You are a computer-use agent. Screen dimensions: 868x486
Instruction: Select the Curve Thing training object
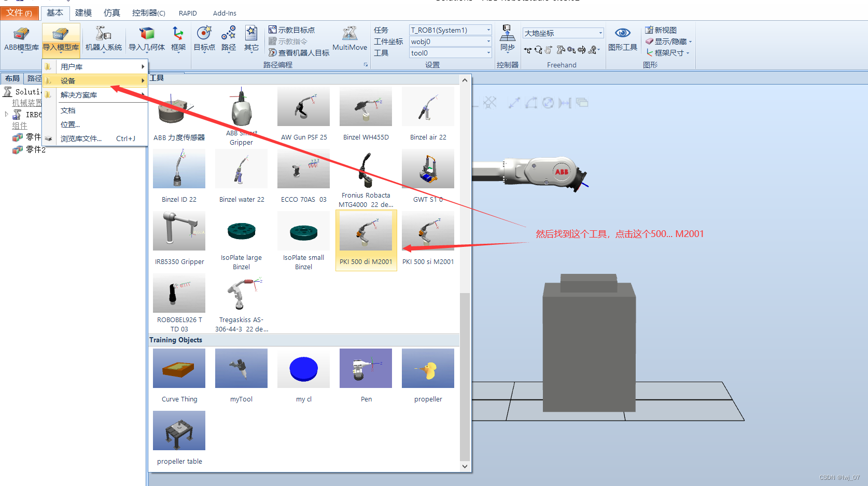(x=179, y=377)
